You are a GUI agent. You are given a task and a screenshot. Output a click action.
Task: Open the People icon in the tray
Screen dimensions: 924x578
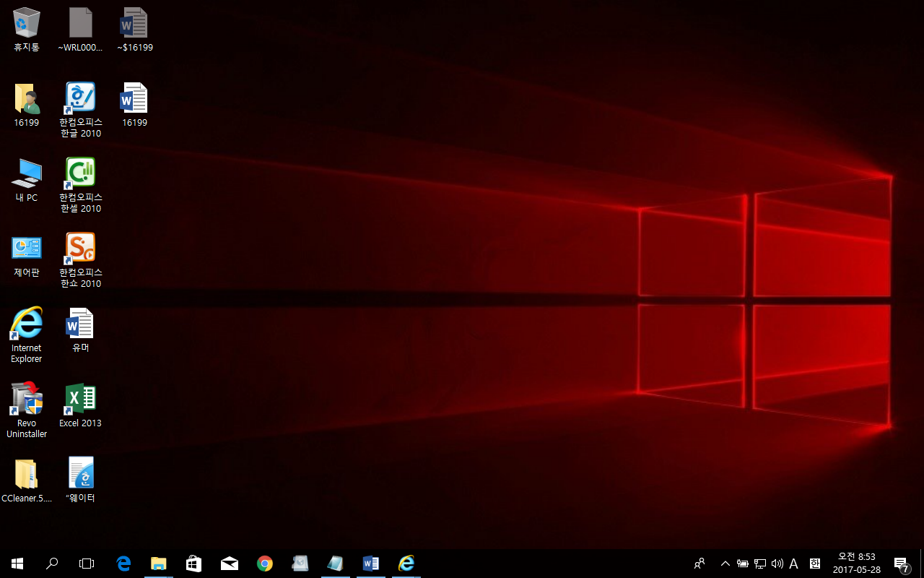[699, 564]
